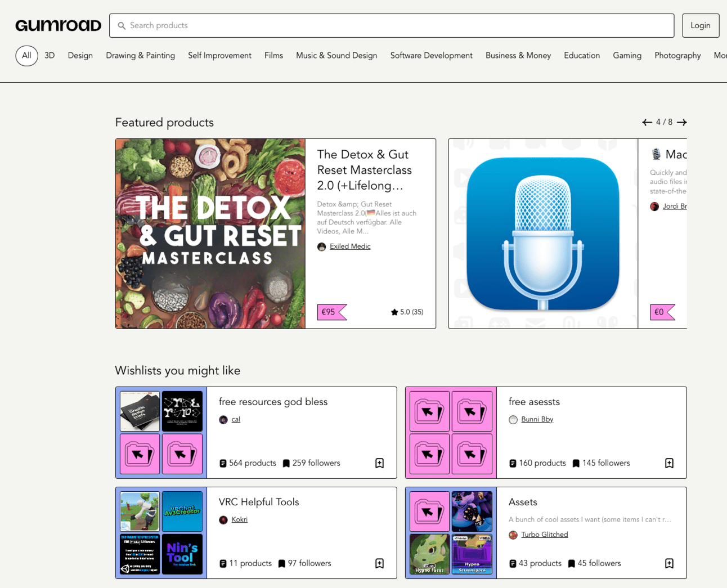Click Jordi creator avatar icon
The width and height of the screenshot is (727, 588).
[654, 207]
